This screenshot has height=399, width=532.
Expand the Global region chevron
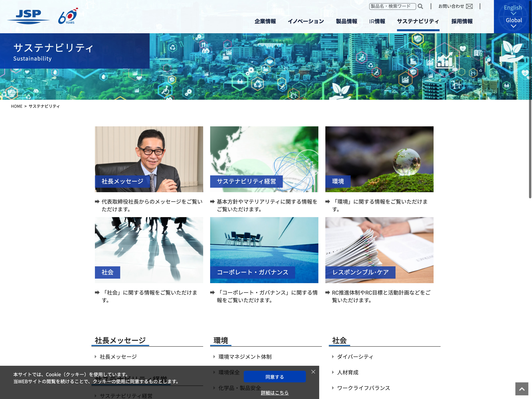[514, 26]
